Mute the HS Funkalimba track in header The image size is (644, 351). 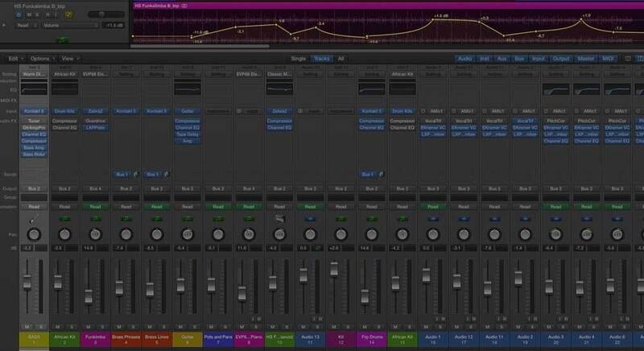tap(29, 14)
